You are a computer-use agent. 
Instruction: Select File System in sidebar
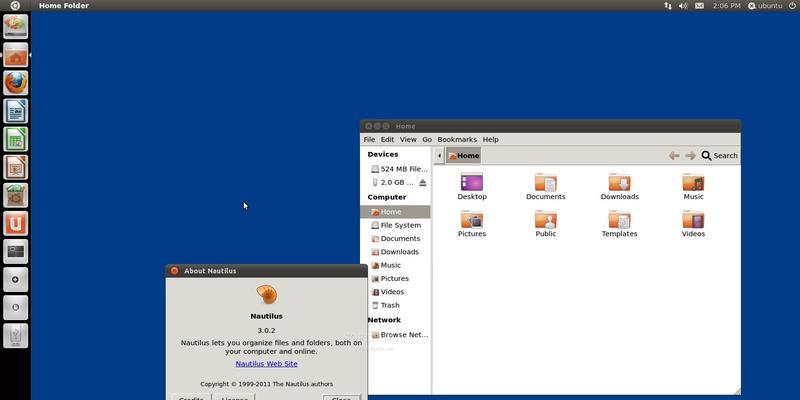coord(395,225)
